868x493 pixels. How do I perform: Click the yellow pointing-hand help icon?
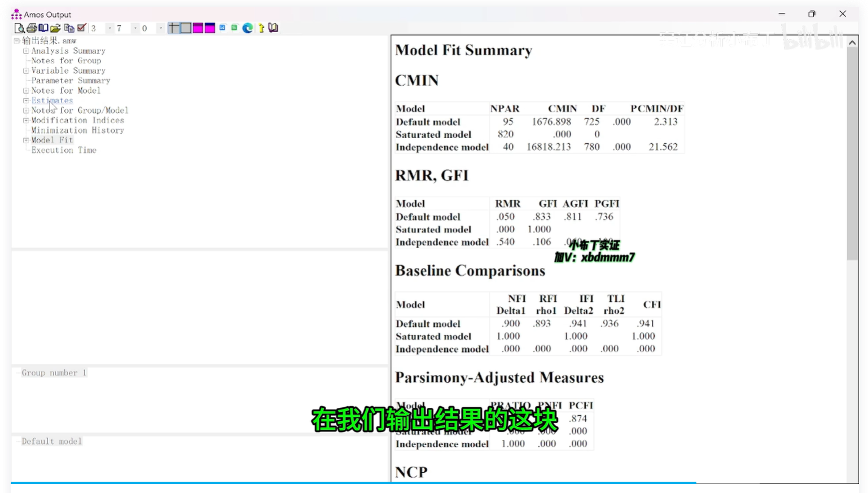[x=261, y=28]
